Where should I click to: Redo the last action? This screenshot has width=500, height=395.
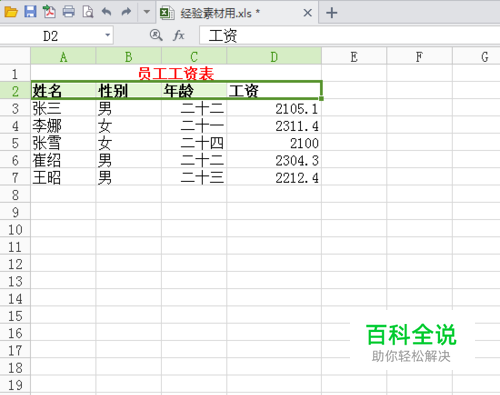coord(126,12)
